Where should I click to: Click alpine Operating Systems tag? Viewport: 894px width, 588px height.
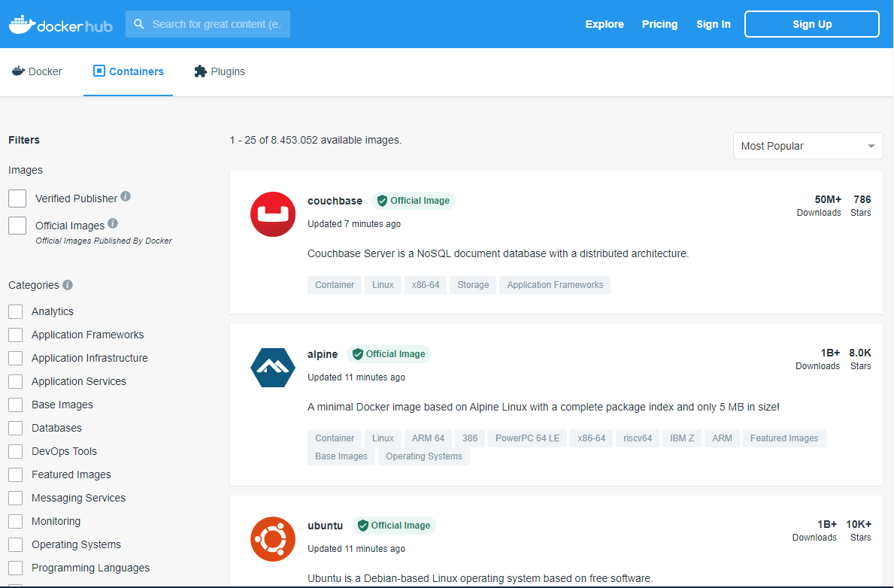(x=423, y=456)
